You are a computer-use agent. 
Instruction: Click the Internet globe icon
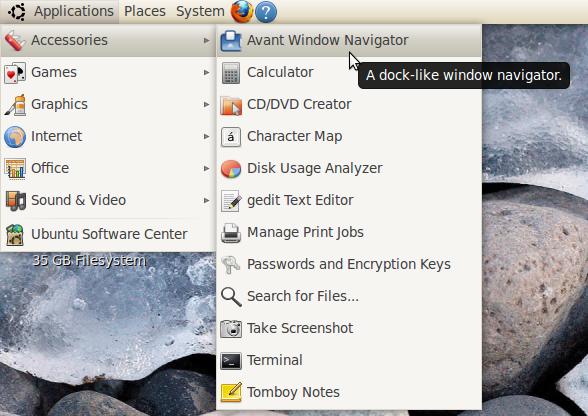[15, 137]
